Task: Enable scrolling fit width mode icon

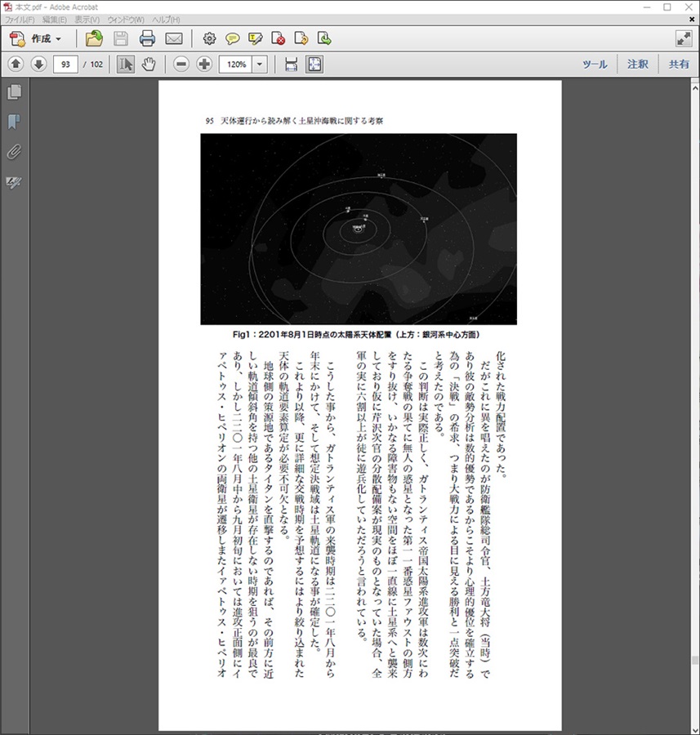Action: click(x=291, y=65)
